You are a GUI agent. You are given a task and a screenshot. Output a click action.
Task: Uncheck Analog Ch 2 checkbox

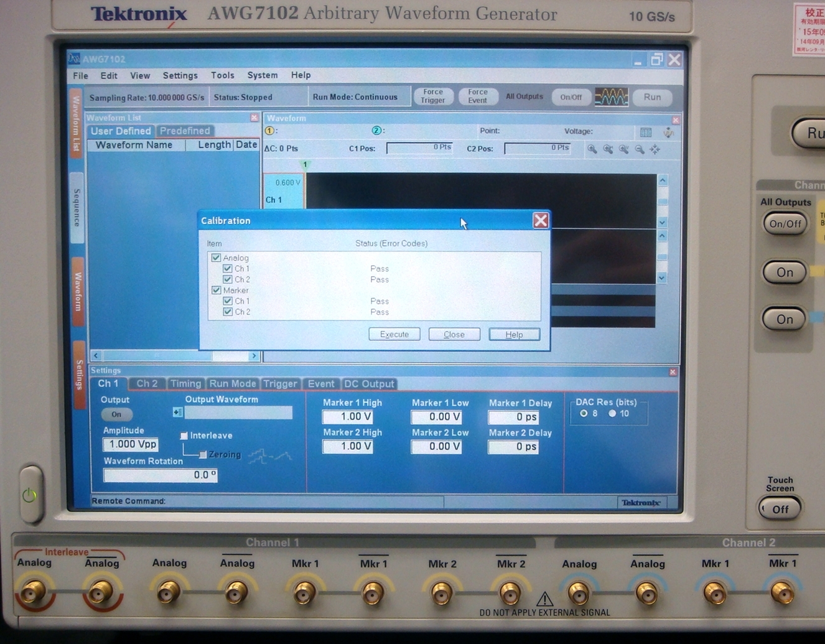pyautogui.click(x=228, y=279)
